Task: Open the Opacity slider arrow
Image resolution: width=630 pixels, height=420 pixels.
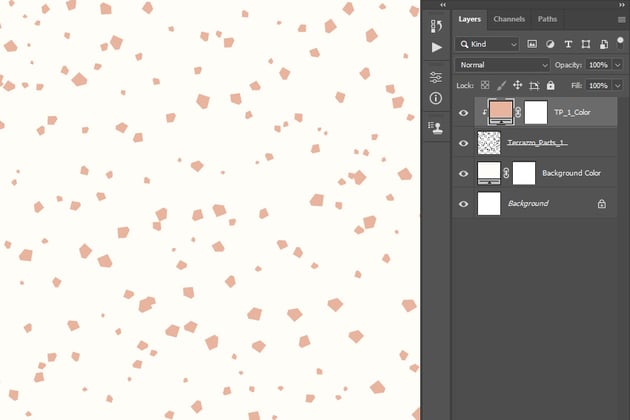Action: pyautogui.click(x=618, y=65)
